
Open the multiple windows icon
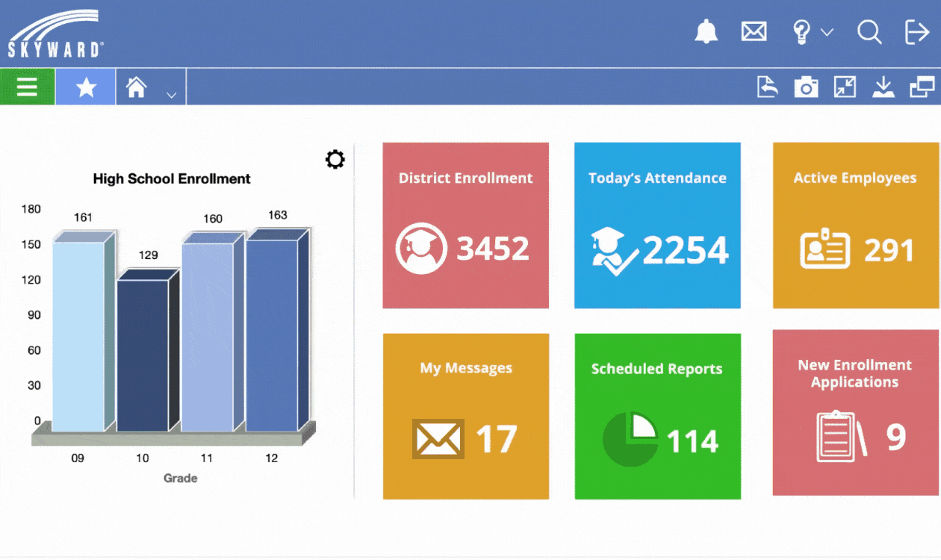(x=922, y=87)
